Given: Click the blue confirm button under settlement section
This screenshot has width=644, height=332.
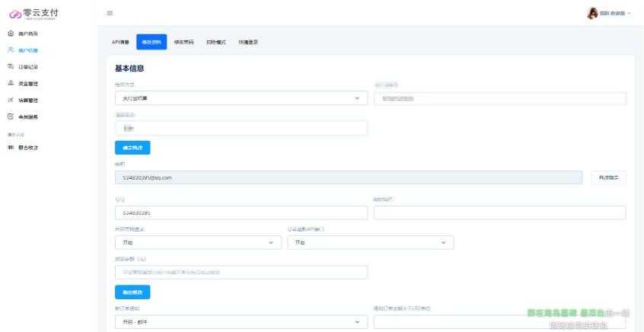Looking at the screenshot, I should coord(132,148).
